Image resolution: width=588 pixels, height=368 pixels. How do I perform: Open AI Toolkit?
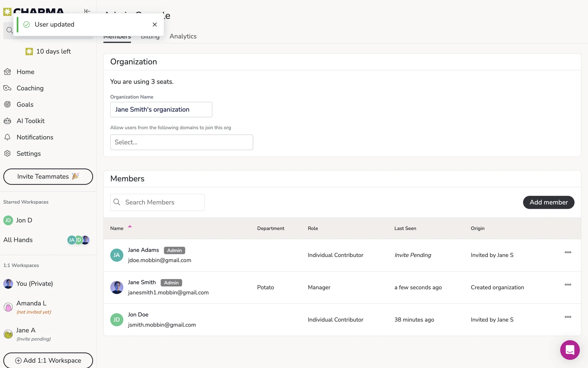point(30,121)
